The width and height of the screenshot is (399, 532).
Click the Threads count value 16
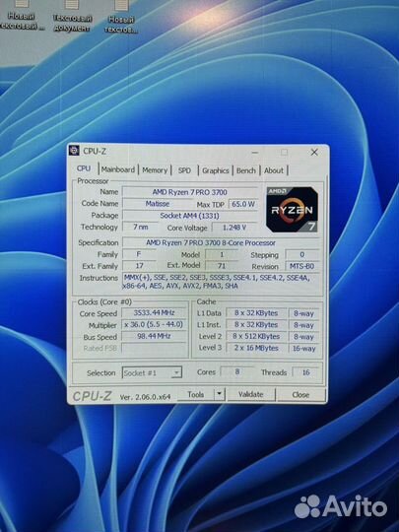305,372
